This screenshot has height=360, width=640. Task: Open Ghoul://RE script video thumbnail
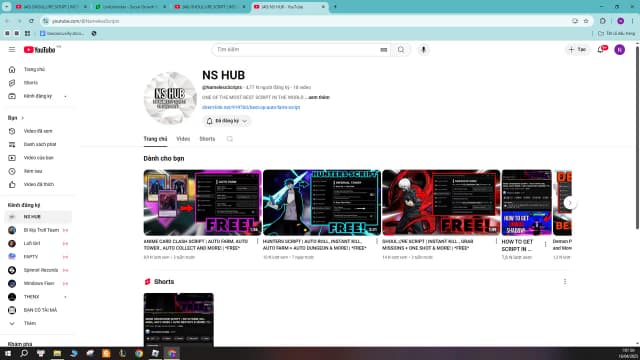pos(441,203)
